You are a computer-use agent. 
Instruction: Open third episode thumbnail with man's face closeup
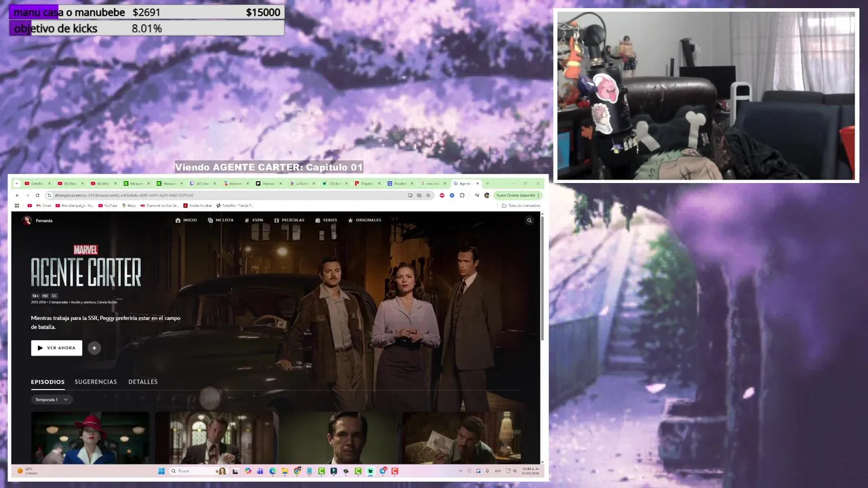point(338,437)
